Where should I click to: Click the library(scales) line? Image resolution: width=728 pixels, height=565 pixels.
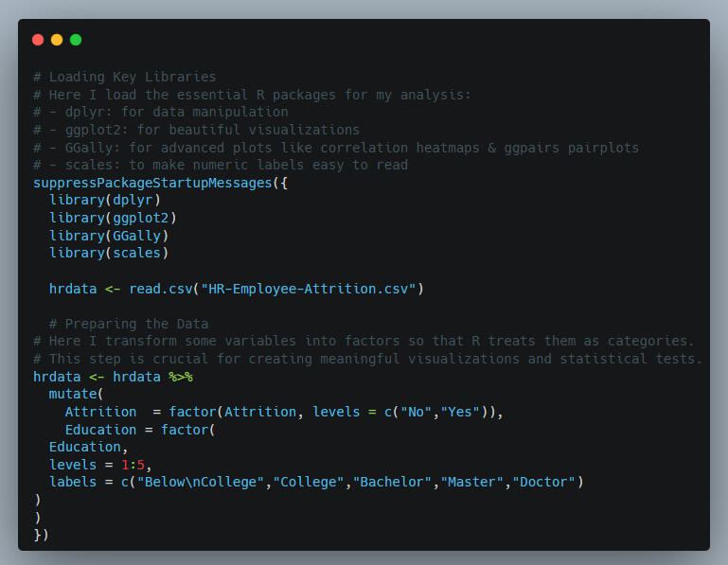[109, 253]
